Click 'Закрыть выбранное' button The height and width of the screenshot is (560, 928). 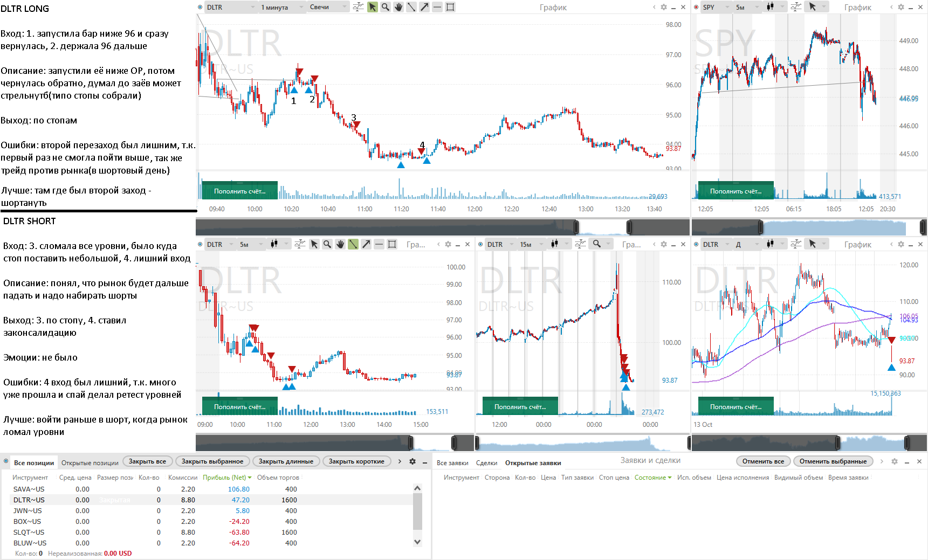coord(212,461)
